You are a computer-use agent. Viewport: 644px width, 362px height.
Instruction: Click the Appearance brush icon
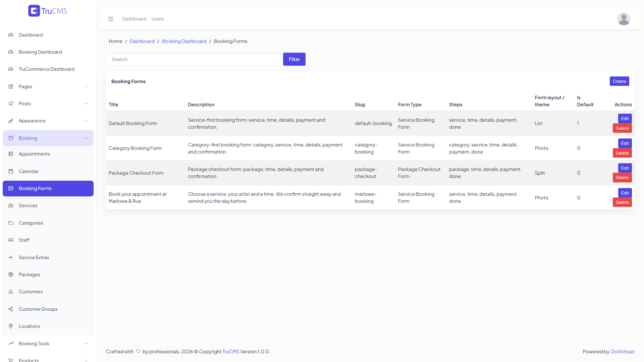pos(11,121)
